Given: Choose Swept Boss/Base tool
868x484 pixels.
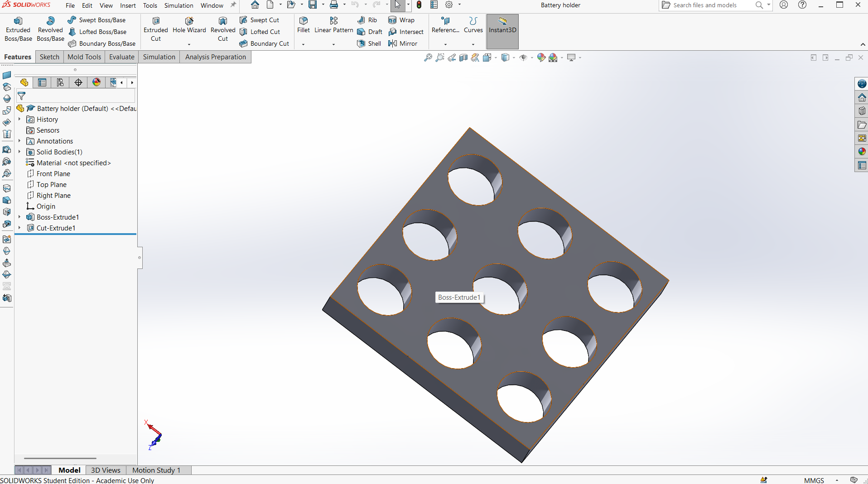Looking at the screenshot, I should [x=96, y=20].
